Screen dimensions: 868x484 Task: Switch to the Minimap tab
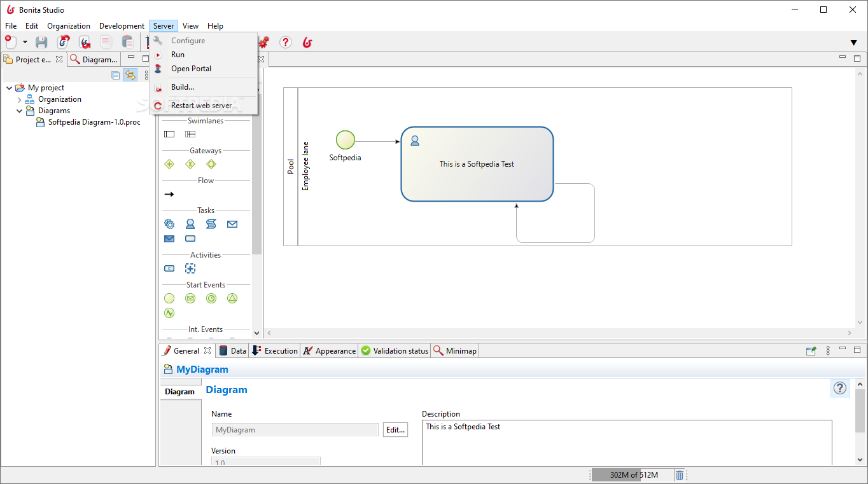click(455, 350)
